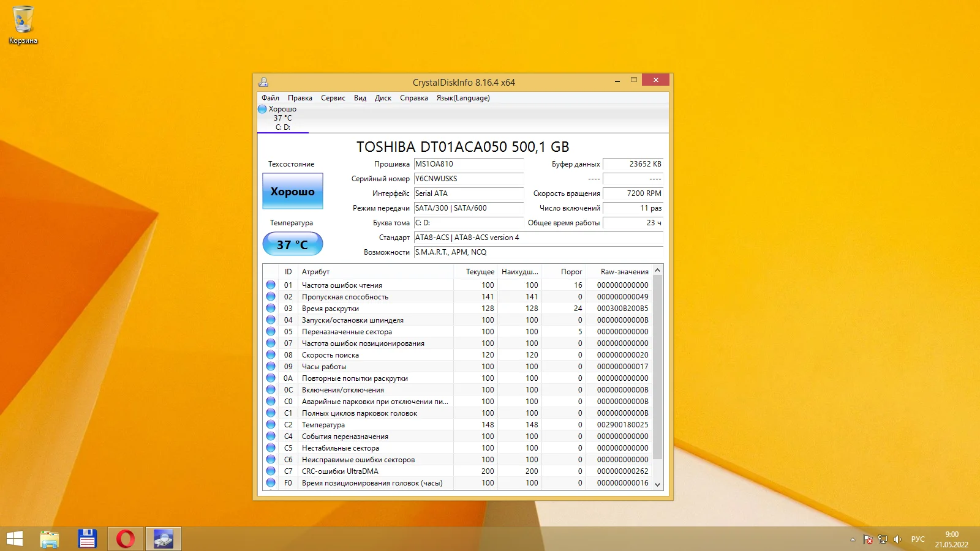Image resolution: width=980 pixels, height=551 pixels.
Task: Click the disk title TOSHIBA DT01ACA050 500,1 GB
Action: point(463,147)
